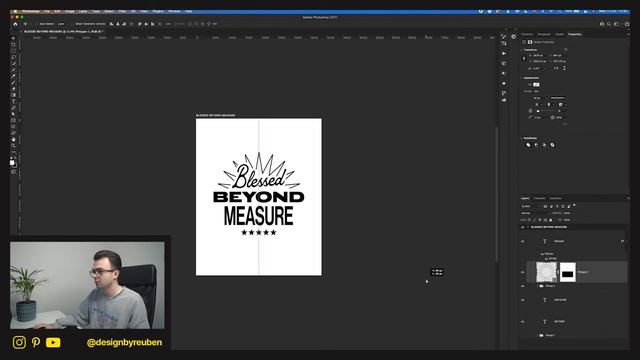Select the BLESSED BEYOND MEASURE document tab
Image resolution: width=640 pixels, height=360 pixels.
[63, 31]
